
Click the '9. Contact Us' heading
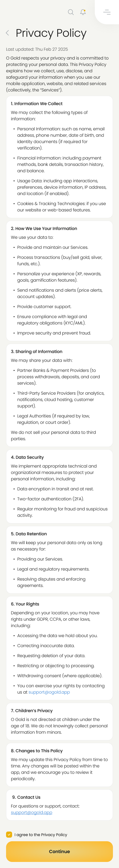pos(26,797)
